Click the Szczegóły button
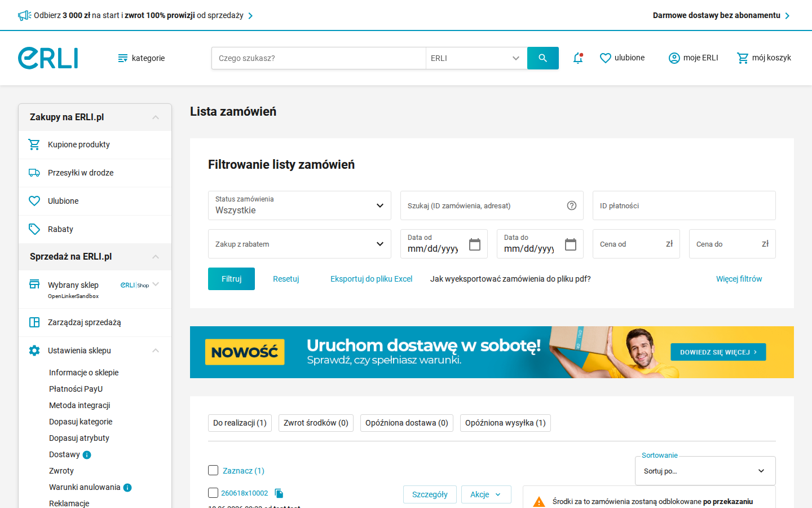This screenshot has width=812, height=508. (430, 494)
